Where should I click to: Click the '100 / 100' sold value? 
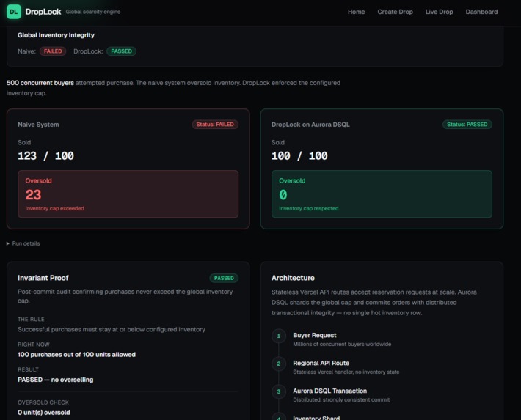(x=299, y=155)
